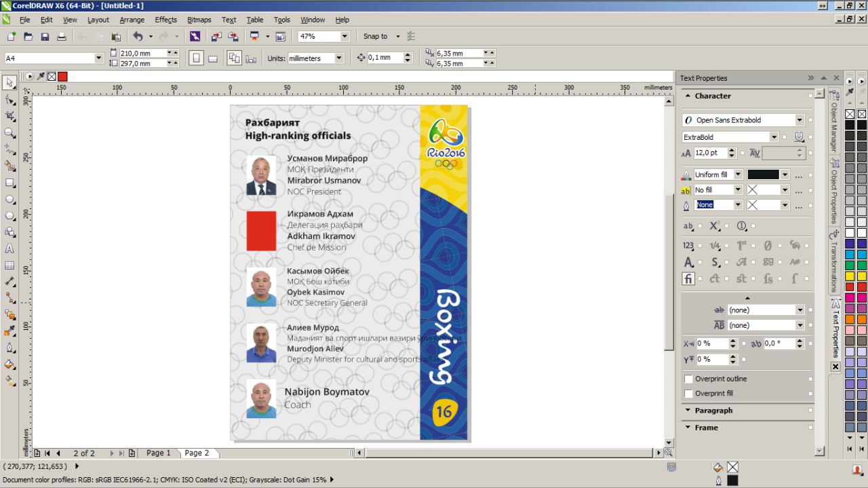Open the zoom level 47% dropdown
The image size is (868, 488).
point(344,37)
